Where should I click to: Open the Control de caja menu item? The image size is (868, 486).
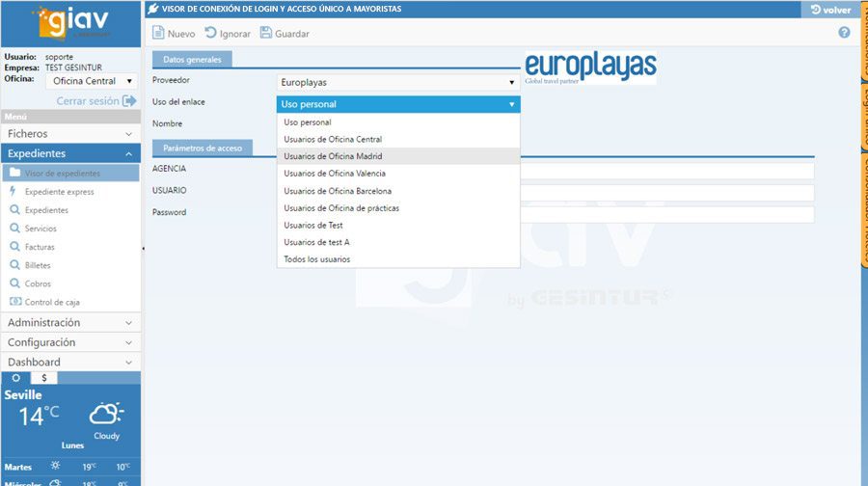click(x=70, y=302)
